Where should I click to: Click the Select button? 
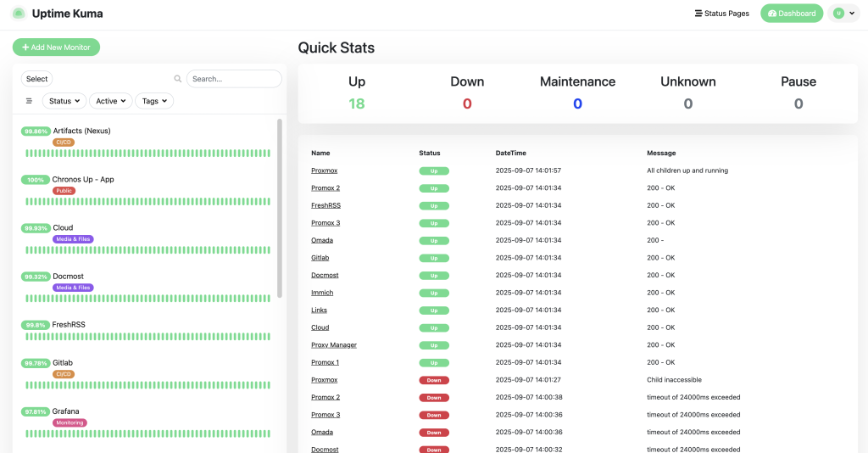tap(36, 79)
